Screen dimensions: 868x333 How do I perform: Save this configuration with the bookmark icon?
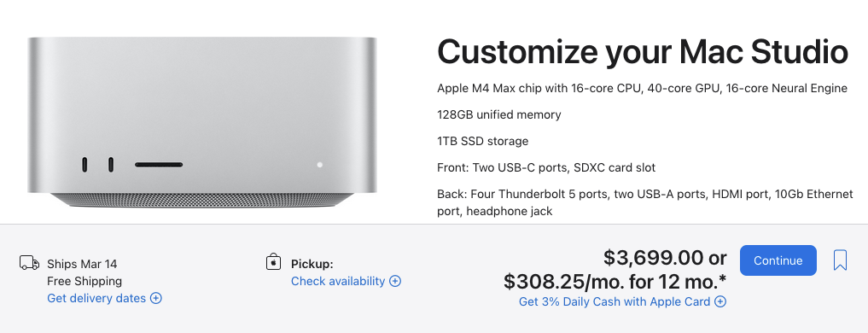840,260
